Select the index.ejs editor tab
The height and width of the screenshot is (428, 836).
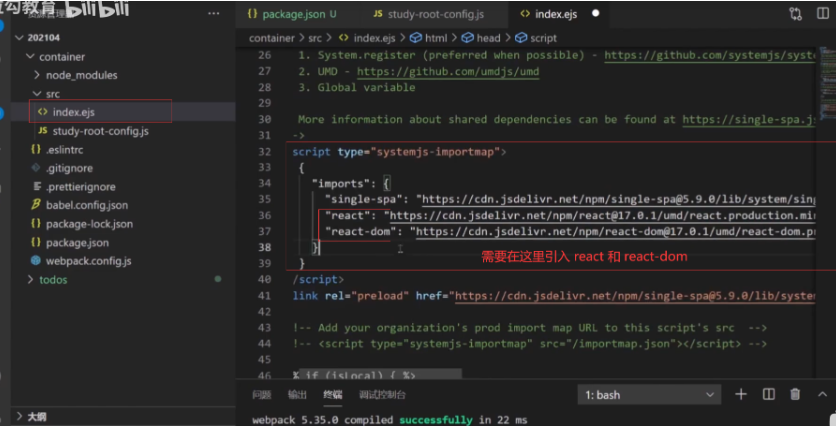tap(556, 14)
